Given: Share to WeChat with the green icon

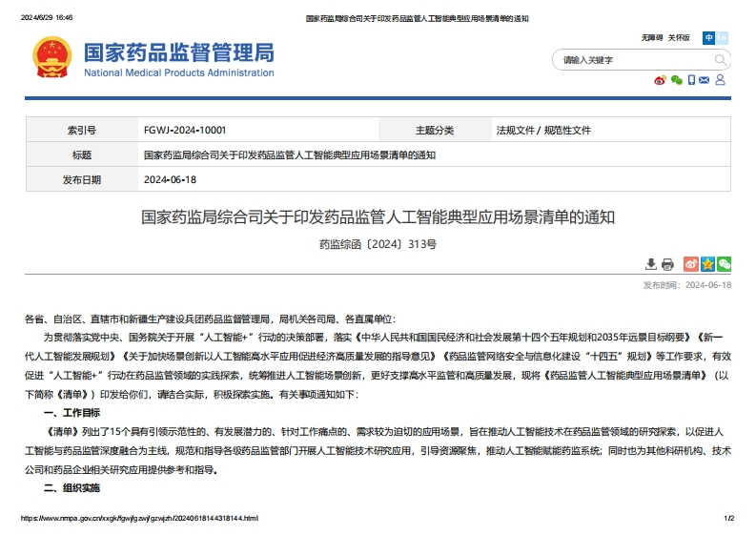Looking at the screenshot, I should [724, 264].
